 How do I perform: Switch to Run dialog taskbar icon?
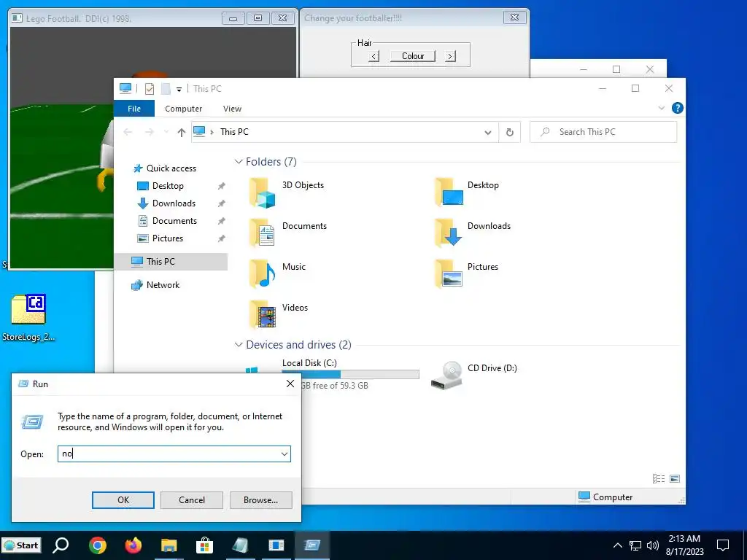point(312,545)
